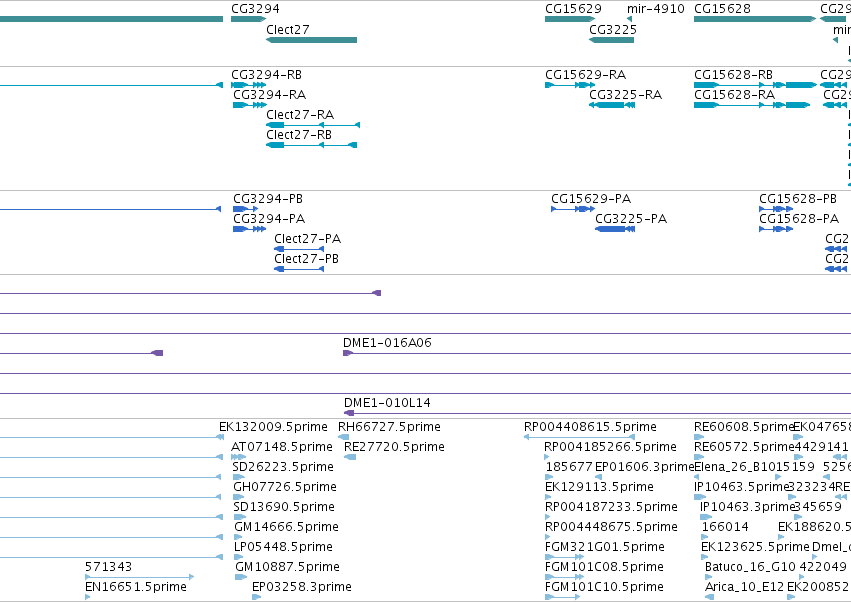Click the Clect27-RB transcript label
Viewport: 851px width, 602px height.
299,135
